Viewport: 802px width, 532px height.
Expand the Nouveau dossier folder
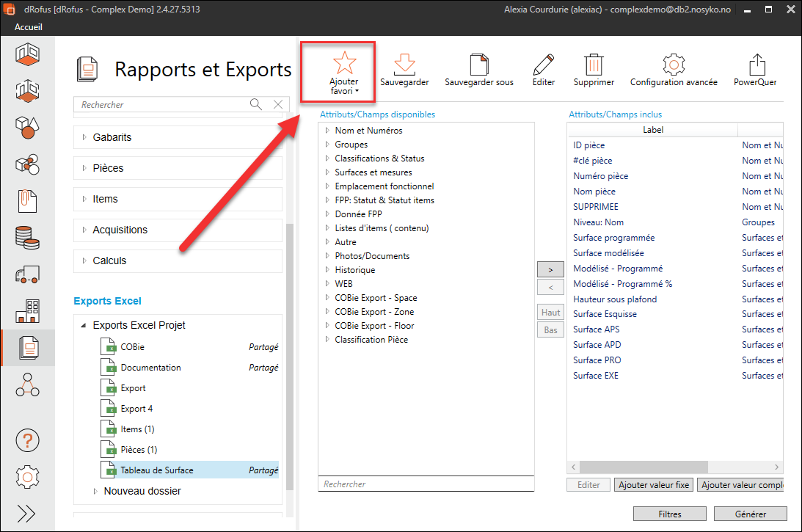[95, 491]
